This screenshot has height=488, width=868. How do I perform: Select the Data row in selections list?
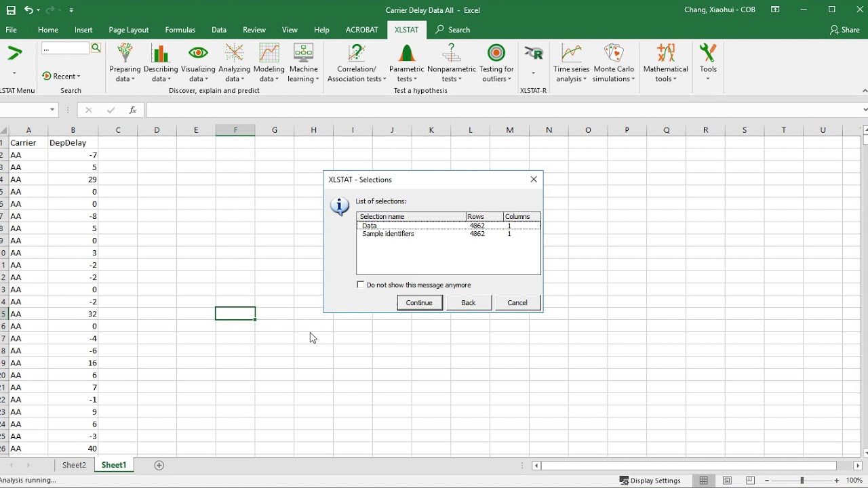point(448,226)
